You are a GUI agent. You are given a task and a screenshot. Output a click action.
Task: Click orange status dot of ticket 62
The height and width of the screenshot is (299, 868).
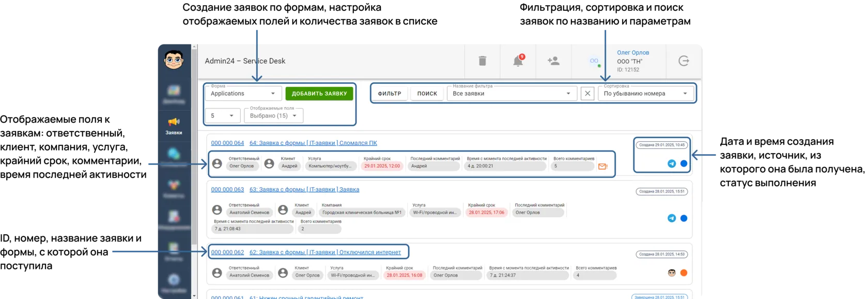684,273
